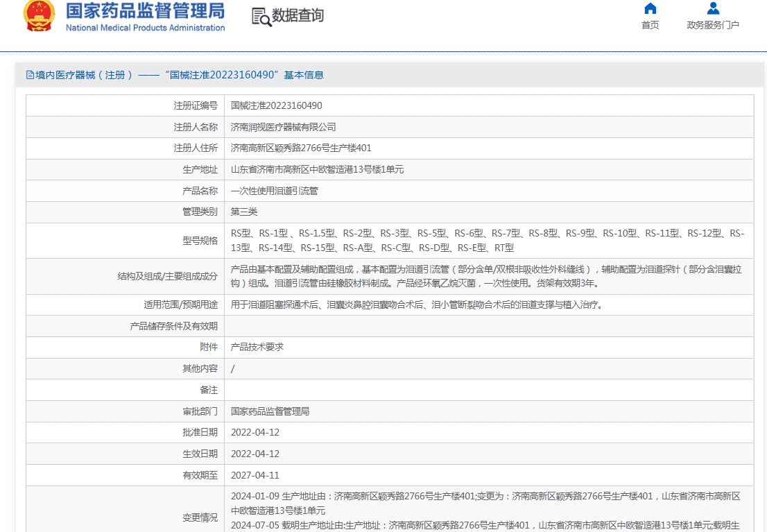Click the 注册证编号 label
767x532 pixels.
[x=196, y=105]
